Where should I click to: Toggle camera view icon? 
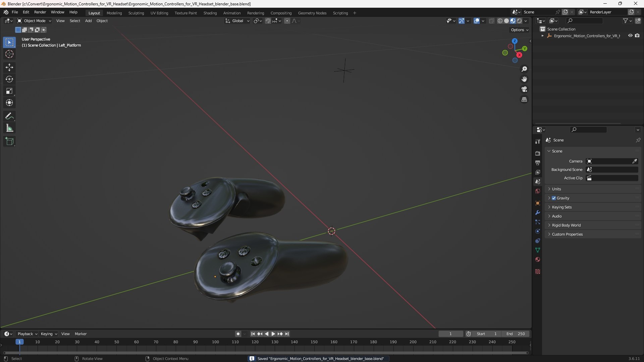tap(524, 89)
